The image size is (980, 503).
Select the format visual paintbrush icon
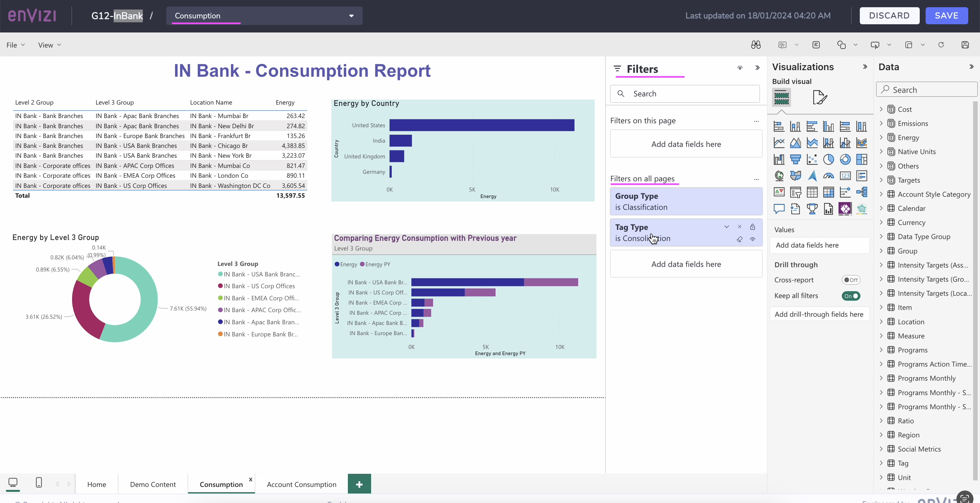pos(820,97)
